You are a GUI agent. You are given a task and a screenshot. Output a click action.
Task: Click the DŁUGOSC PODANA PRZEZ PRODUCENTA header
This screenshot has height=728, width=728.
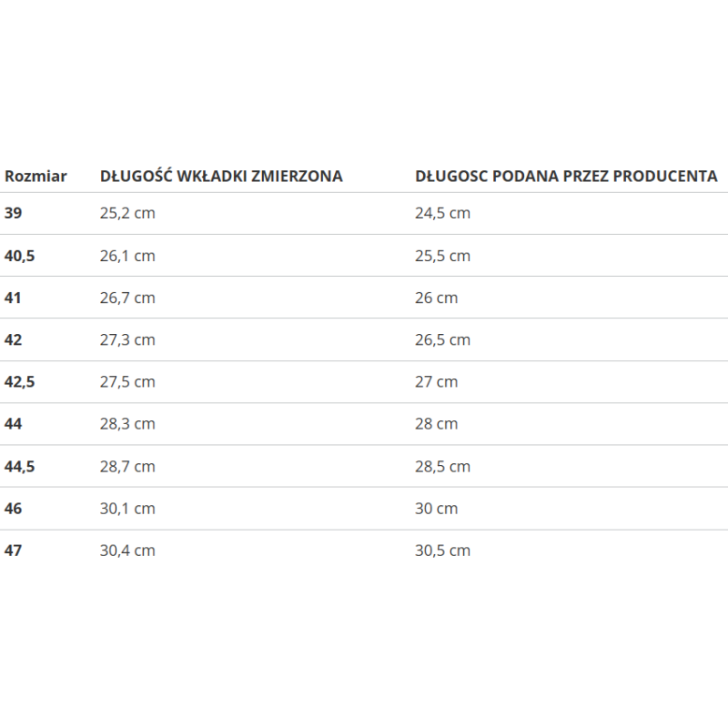[x=566, y=176]
